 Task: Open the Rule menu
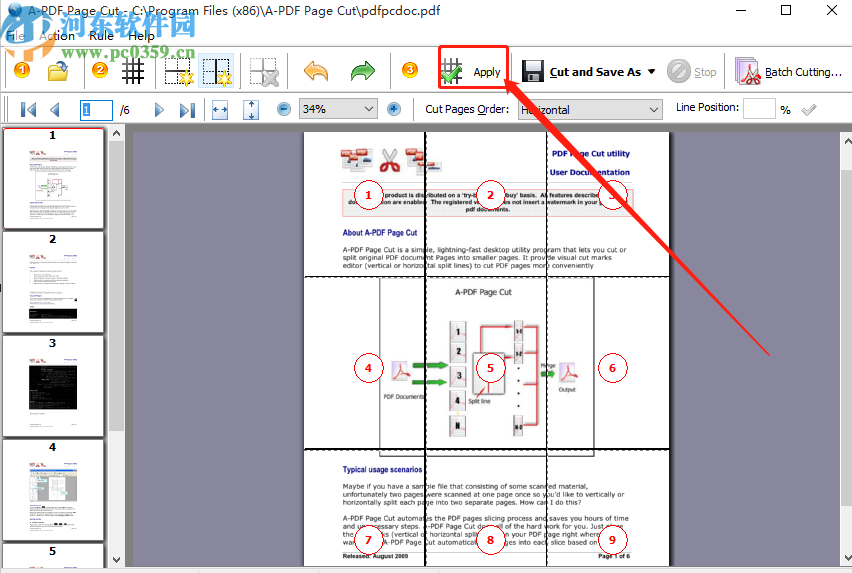(x=102, y=36)
